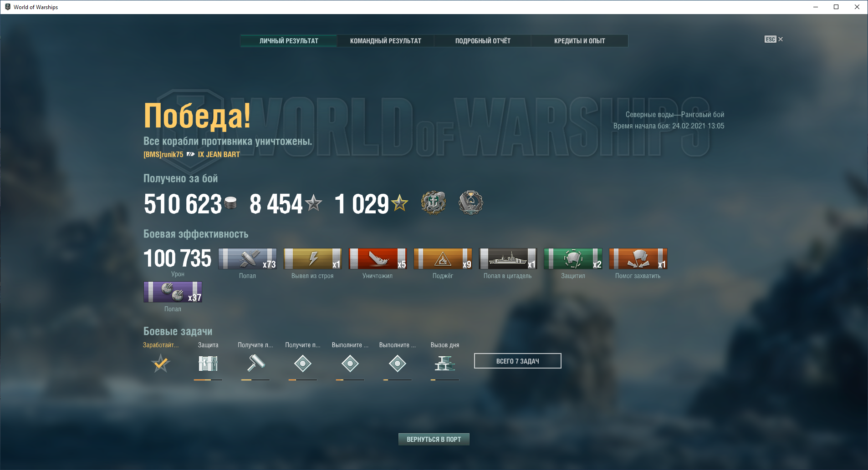Switch to Подробный отчёт tab
868x470 pixels.
click(483, 41)
